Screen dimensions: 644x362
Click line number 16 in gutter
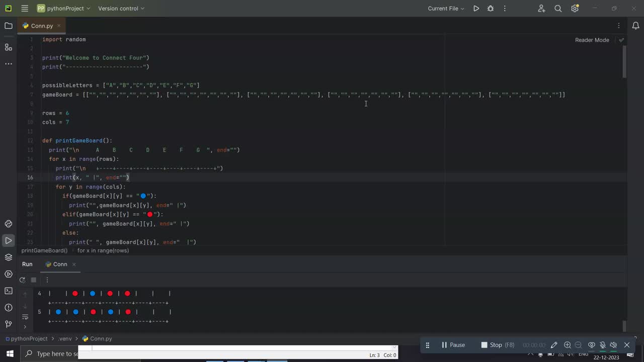pyautogui.click(x=31, y=177)
